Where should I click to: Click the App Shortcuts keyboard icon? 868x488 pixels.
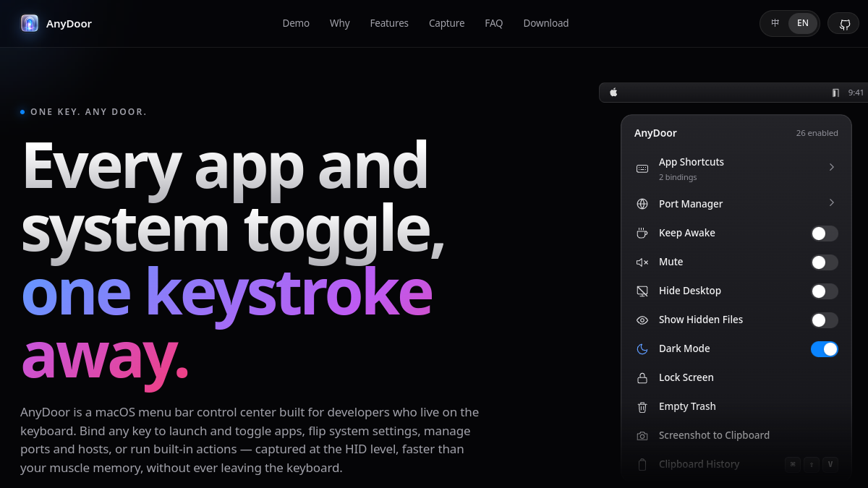point(642,168)
